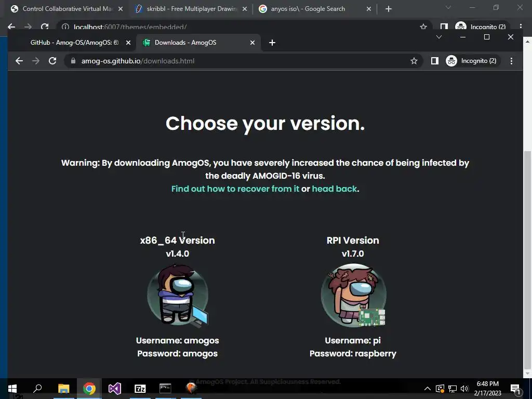532x399 pixels.
Task: Go back in the outer browser
Action: point(11,26)
